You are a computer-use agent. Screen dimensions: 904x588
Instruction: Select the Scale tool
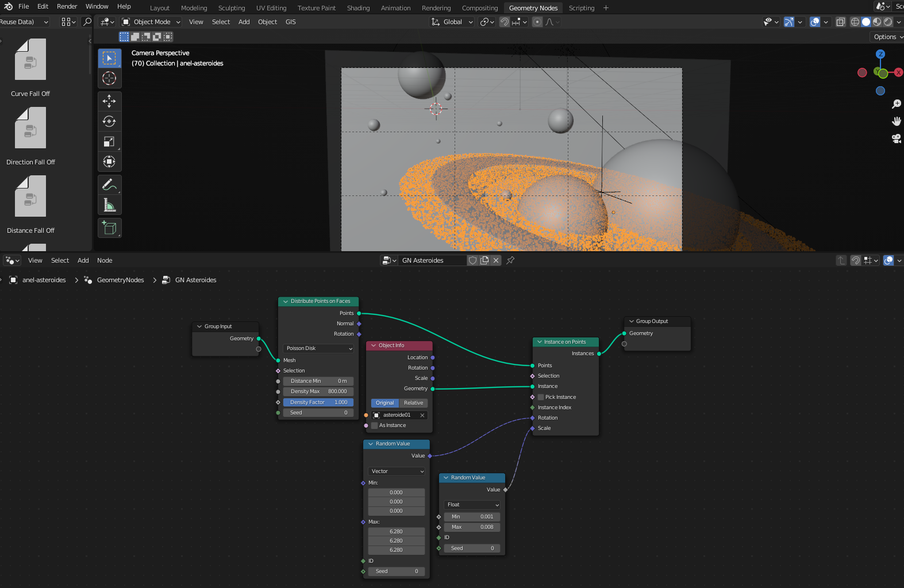pyautogui.click(x=109, y=141)
